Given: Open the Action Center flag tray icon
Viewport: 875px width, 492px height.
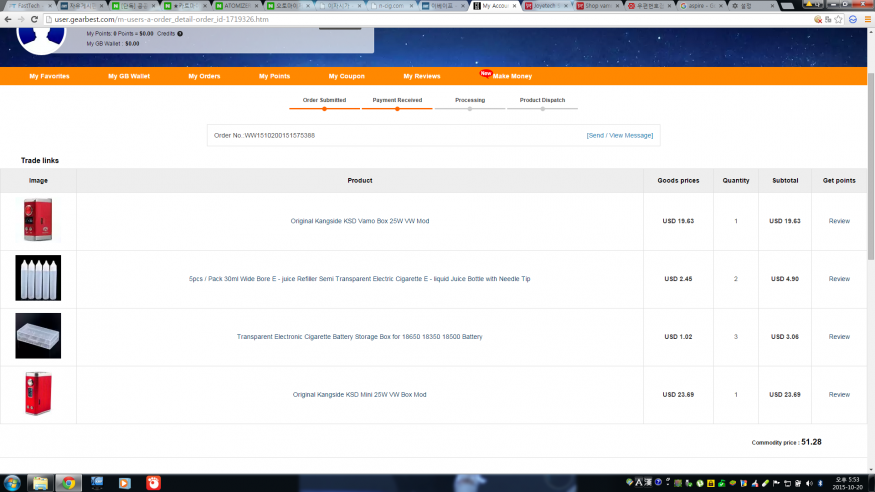Looking at the screenshot, I should coord(776,483).
